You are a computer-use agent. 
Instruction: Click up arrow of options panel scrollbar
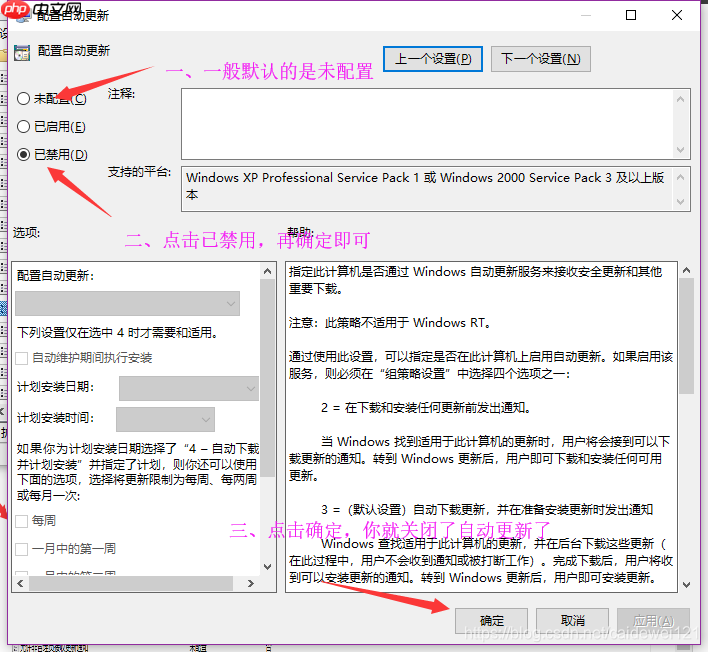click(267, 271)
